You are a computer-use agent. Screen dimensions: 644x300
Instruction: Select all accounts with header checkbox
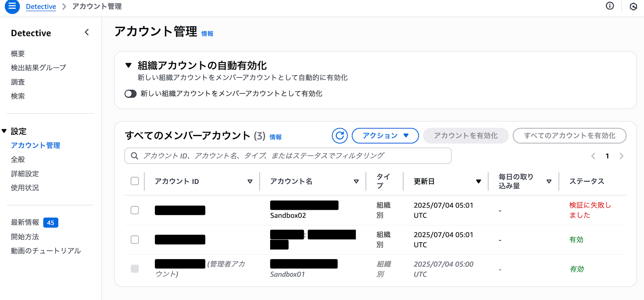[135, 181]
